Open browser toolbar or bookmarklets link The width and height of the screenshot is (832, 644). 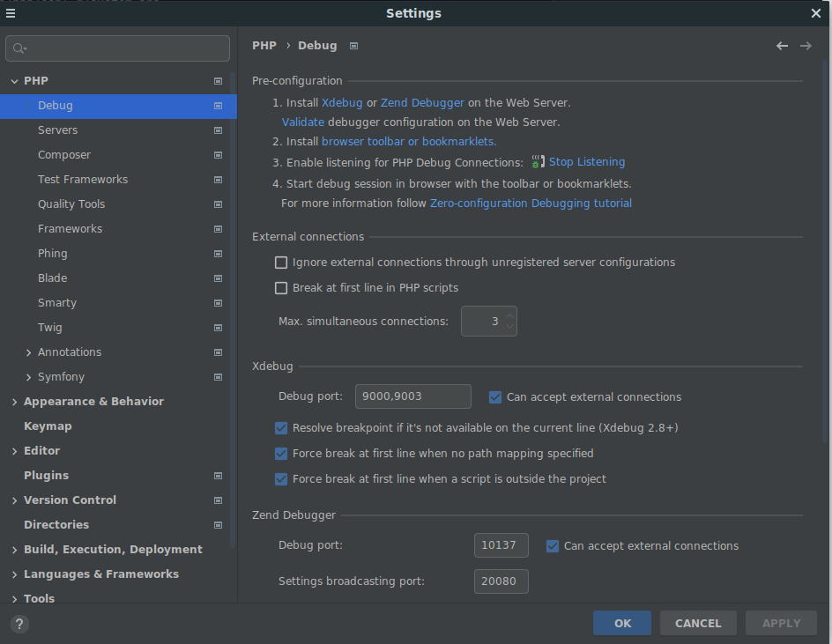click(x=409, y=142)
